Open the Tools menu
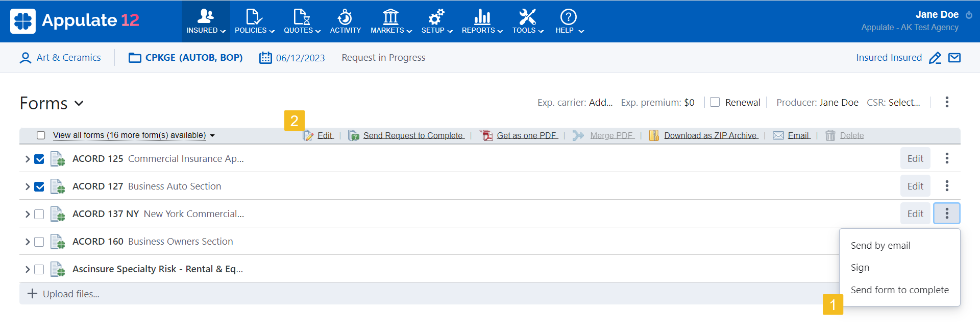The image size is (980, 331). (528, 21)
